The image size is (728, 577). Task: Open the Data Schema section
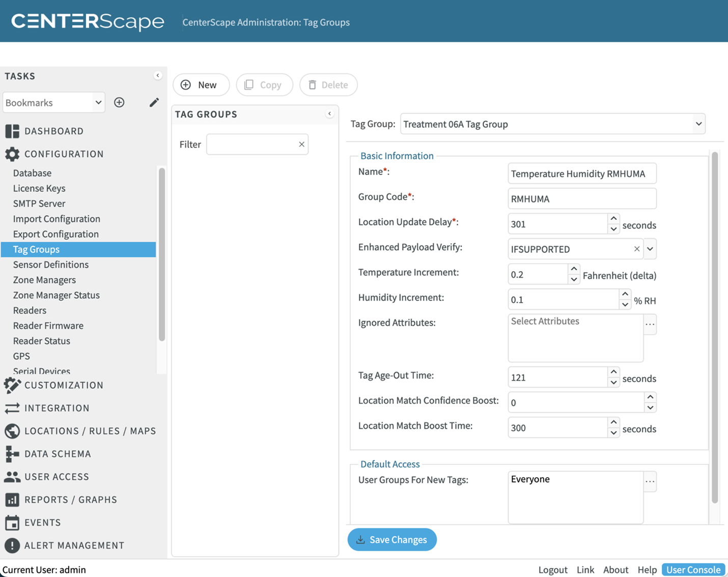(57, 454)
